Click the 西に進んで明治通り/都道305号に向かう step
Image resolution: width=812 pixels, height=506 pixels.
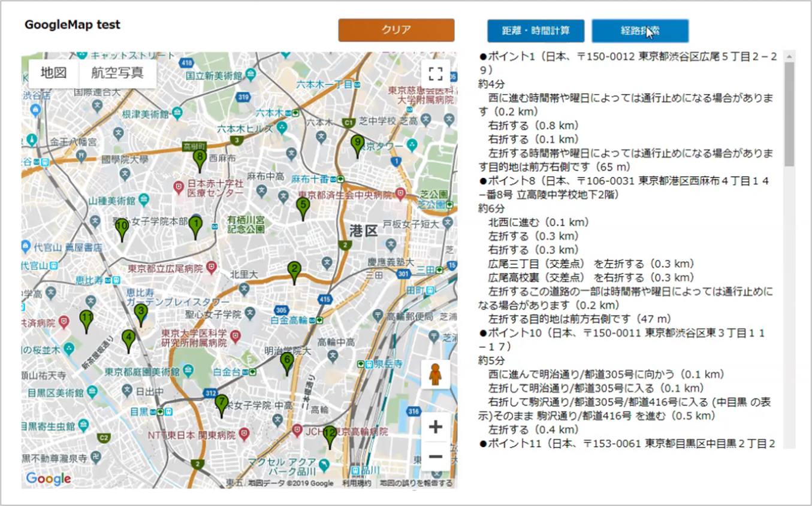point(608,374)
